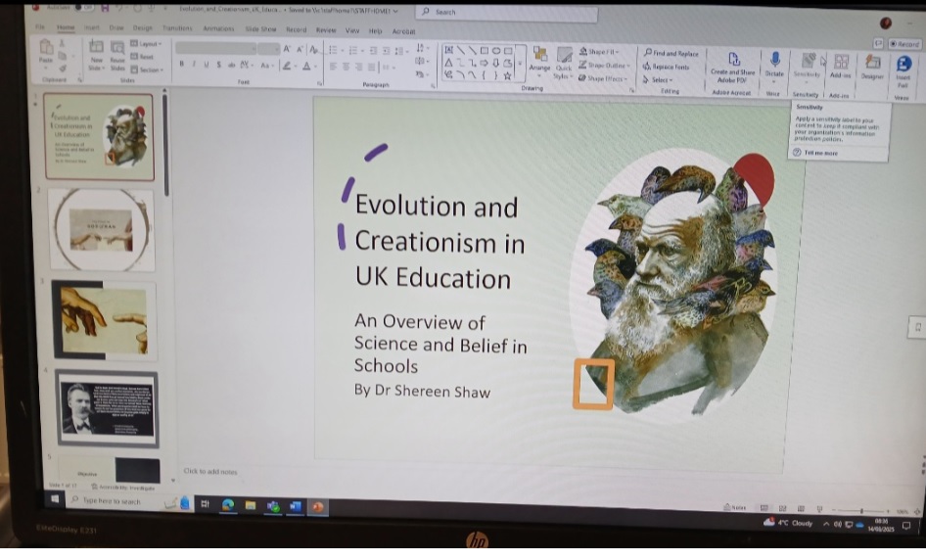
Task: Expand the Section dropdown
Action: click(x=147, y=70)
